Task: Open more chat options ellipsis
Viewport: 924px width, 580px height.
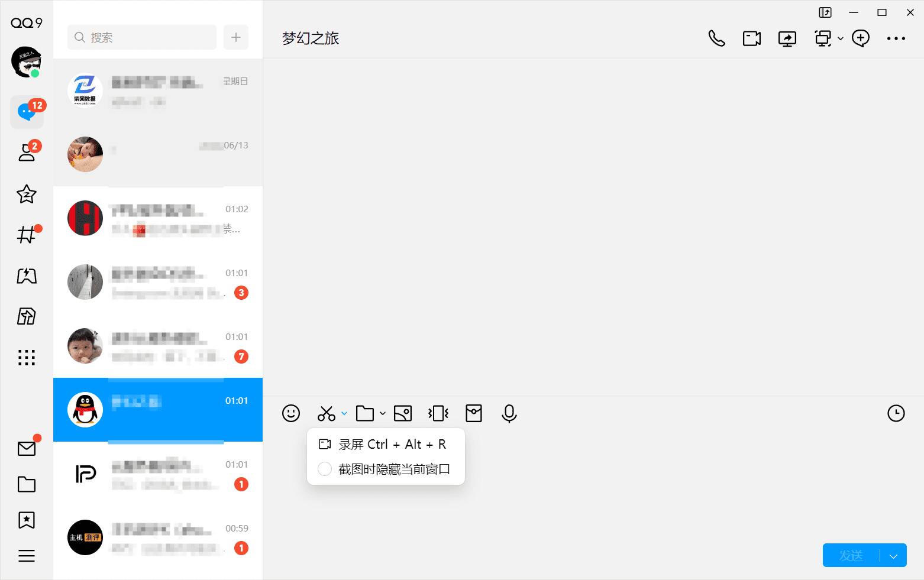Action: pyautogui.click(x=896, y=38)
